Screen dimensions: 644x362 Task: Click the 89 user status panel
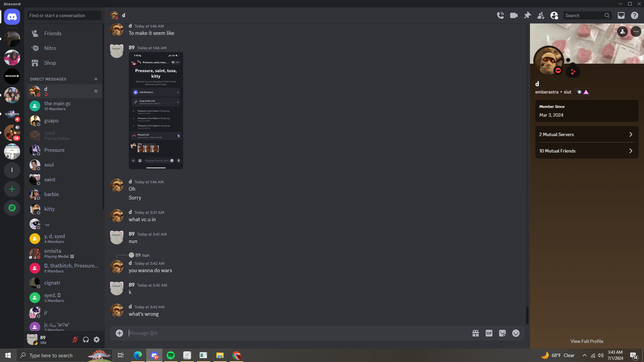point(47,340)
